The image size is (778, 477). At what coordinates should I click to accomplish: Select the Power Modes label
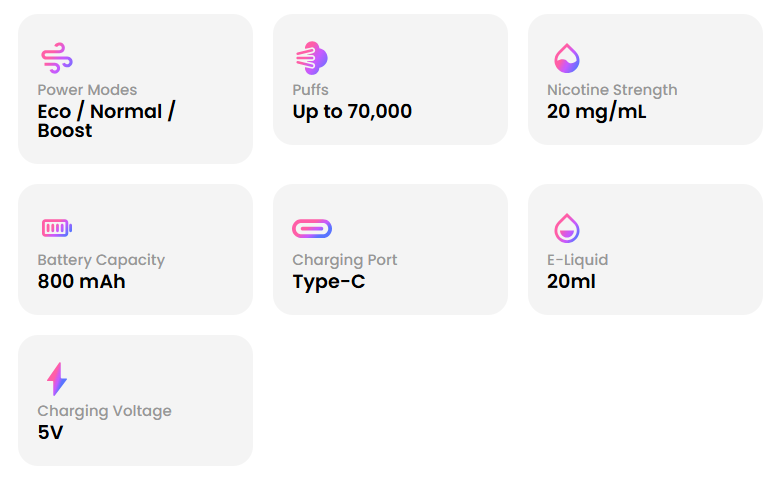pos(87,90)
